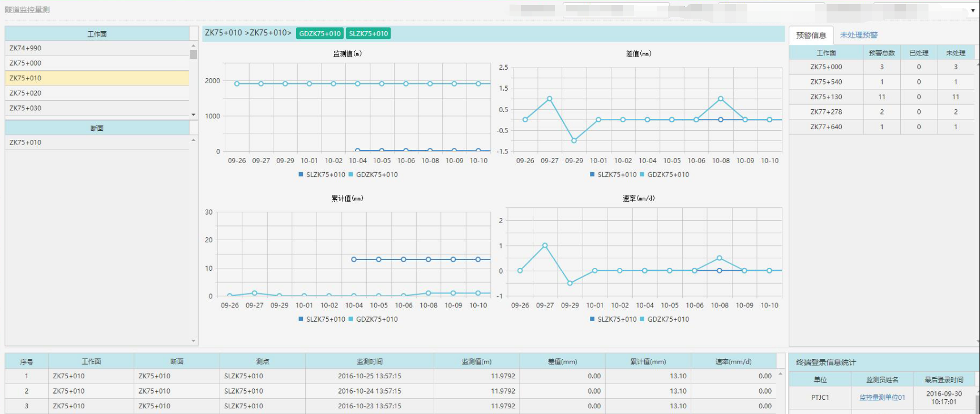Image resolution: width=980 pixels, height=414 pixels.
Task: Click the 速率(mm/d) column header
Action: pos(733,361)
